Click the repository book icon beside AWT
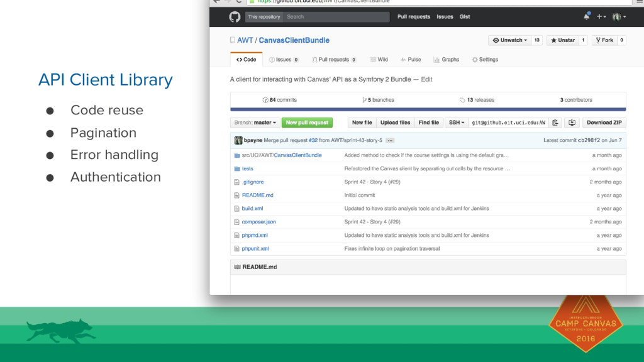 pyautogui.click(x=233, y=40)
